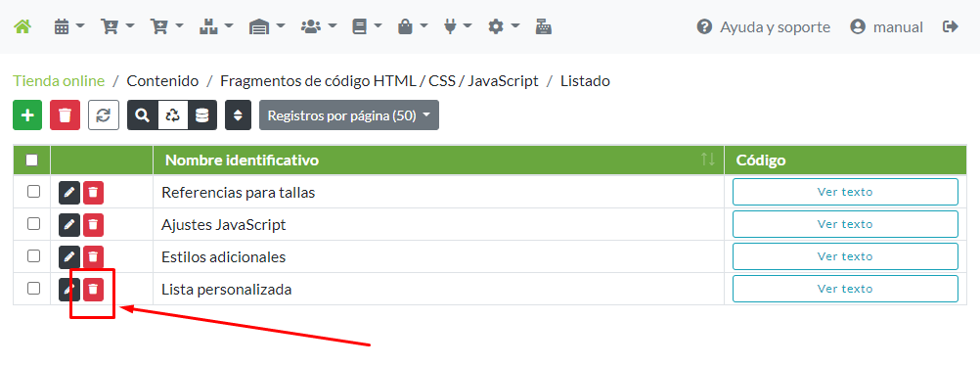980x366 pixels.
Task: Delete Referencias para tallas row
Action: [93, 193]
